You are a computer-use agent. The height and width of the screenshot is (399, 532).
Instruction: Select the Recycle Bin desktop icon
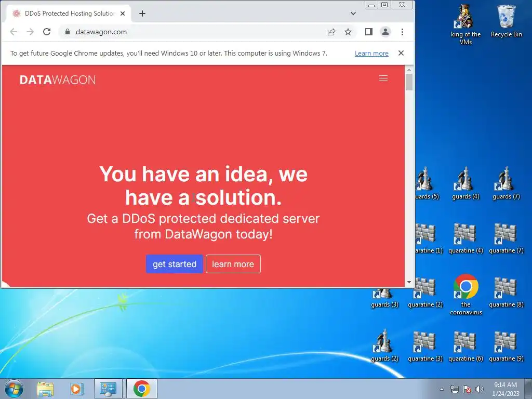[506, 21]
